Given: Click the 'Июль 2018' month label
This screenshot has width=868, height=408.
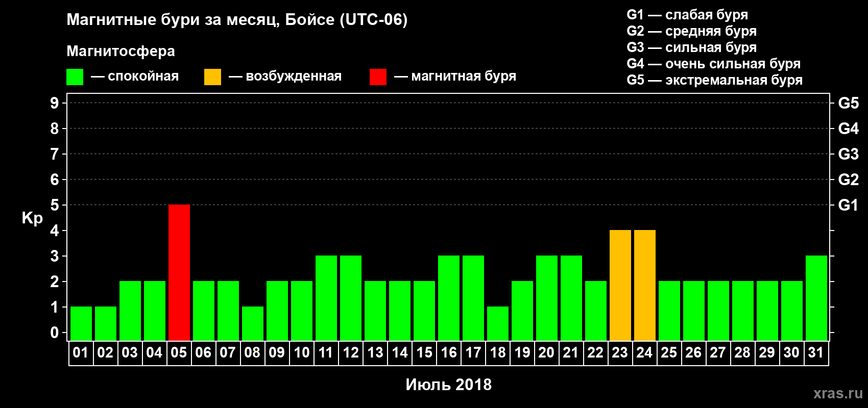Looking at the screenshot, I should coord(448,385).
